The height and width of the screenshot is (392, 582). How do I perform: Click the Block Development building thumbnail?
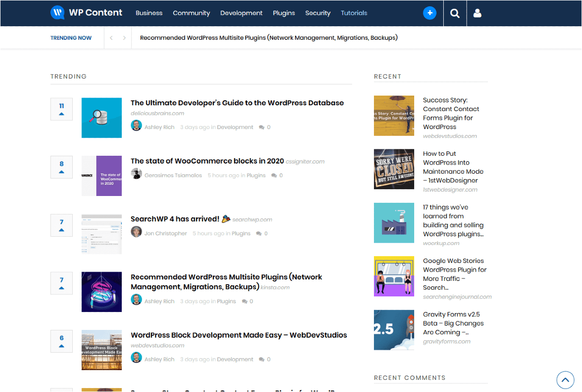click(101, 350)
